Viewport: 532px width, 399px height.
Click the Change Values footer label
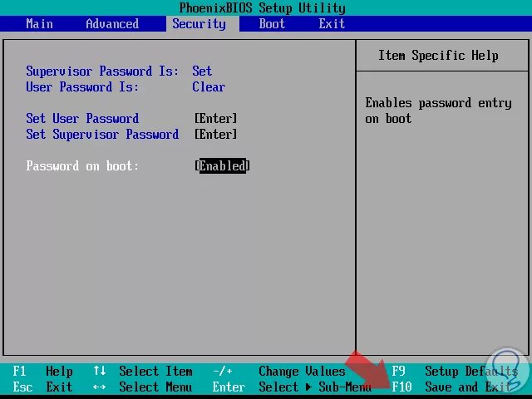(302, 372)
